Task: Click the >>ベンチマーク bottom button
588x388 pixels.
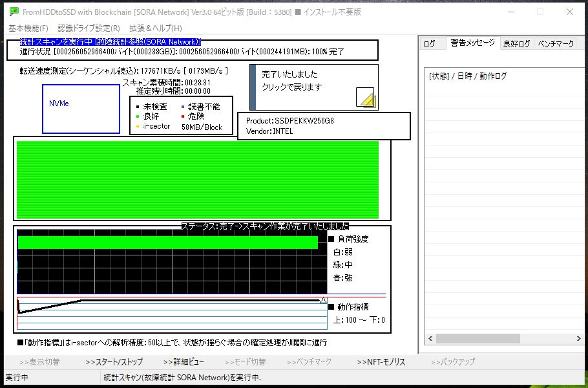Action: 309,362
